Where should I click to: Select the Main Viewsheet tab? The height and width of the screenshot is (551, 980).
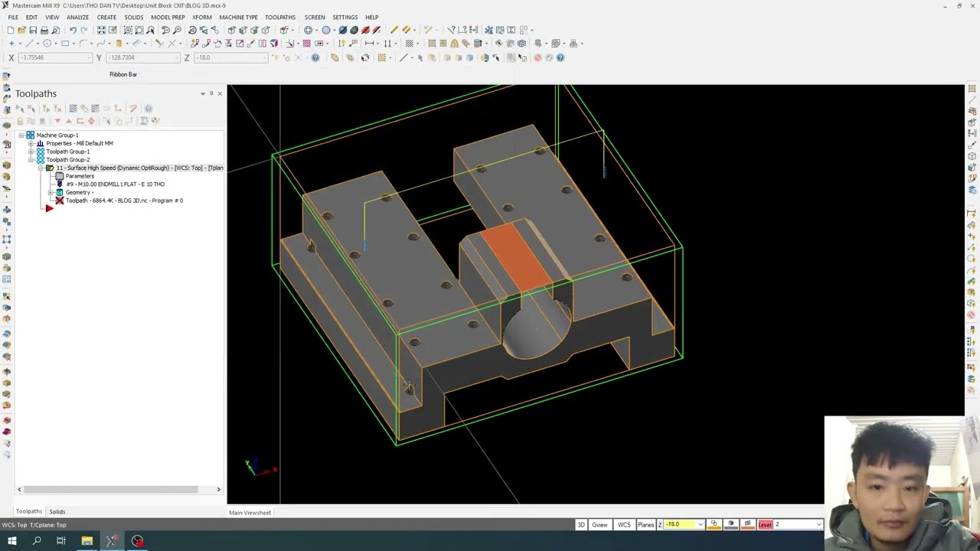pos(250,513)
